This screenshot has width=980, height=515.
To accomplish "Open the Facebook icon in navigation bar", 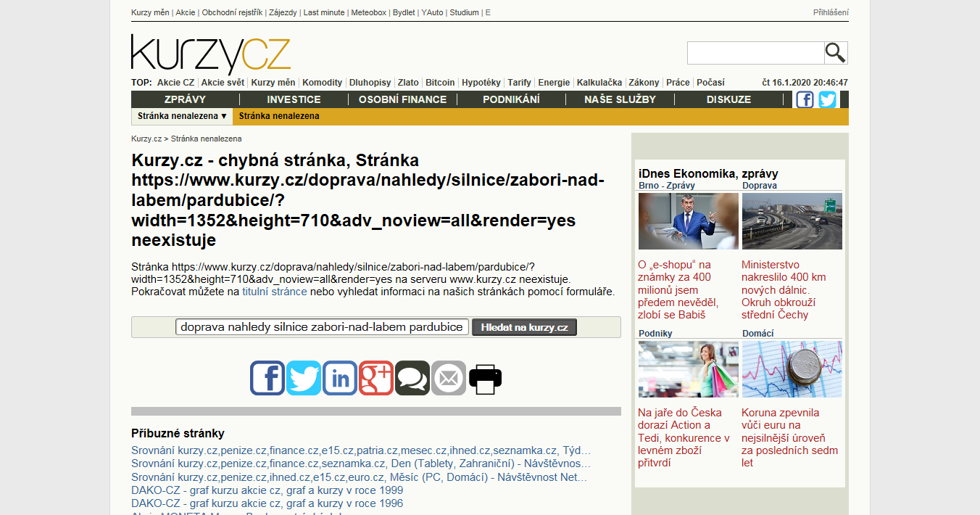I will click(805, 99).
